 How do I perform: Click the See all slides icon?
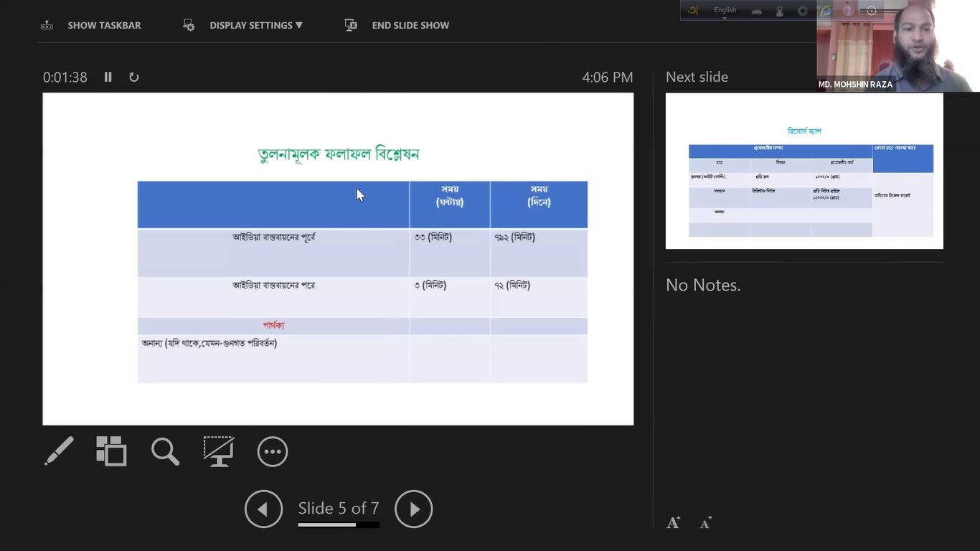point(111,451)
